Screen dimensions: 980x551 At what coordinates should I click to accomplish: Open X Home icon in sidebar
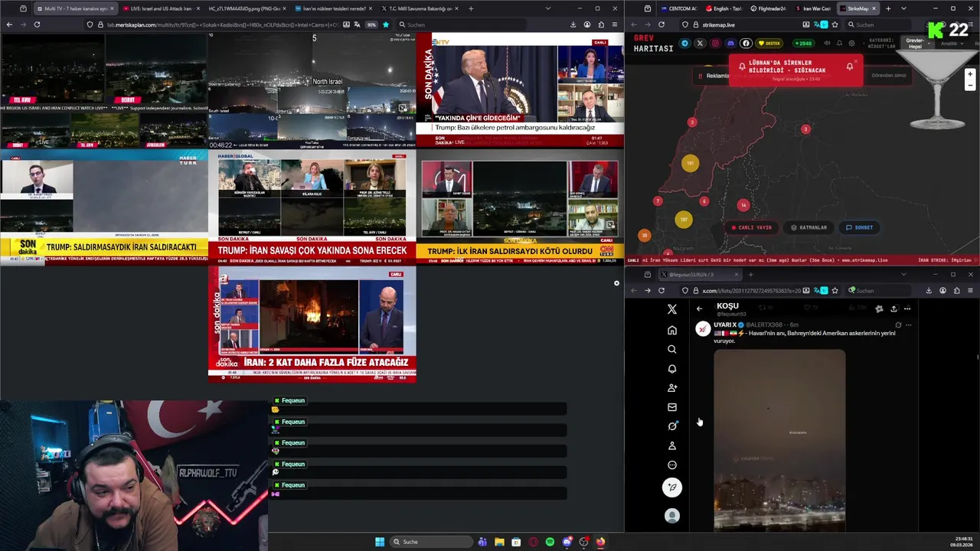(672, 330)
